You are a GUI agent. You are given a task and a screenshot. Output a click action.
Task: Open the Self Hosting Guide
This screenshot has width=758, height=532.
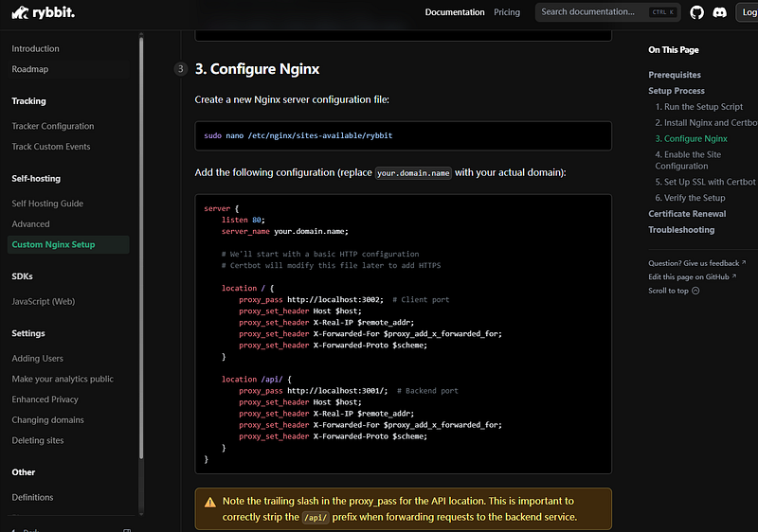coord(47,204)
